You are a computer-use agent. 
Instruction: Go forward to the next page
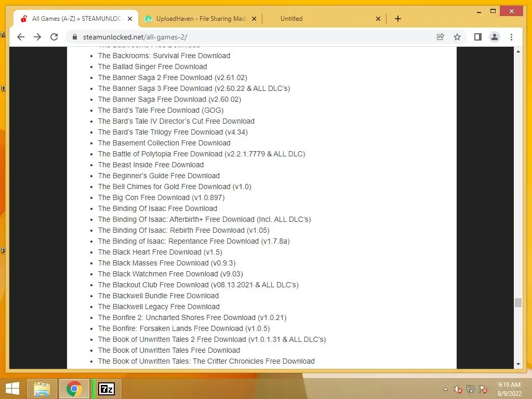point(37,37)
